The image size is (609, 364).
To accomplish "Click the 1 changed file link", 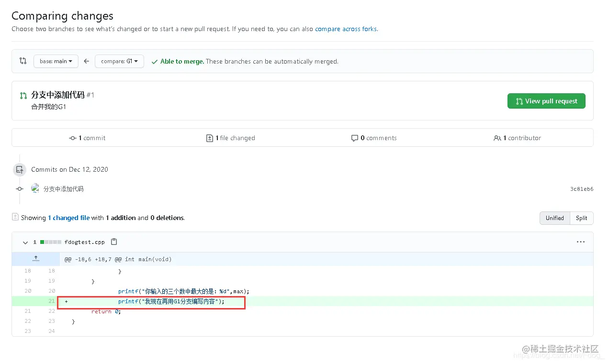I will click(68, 218).
